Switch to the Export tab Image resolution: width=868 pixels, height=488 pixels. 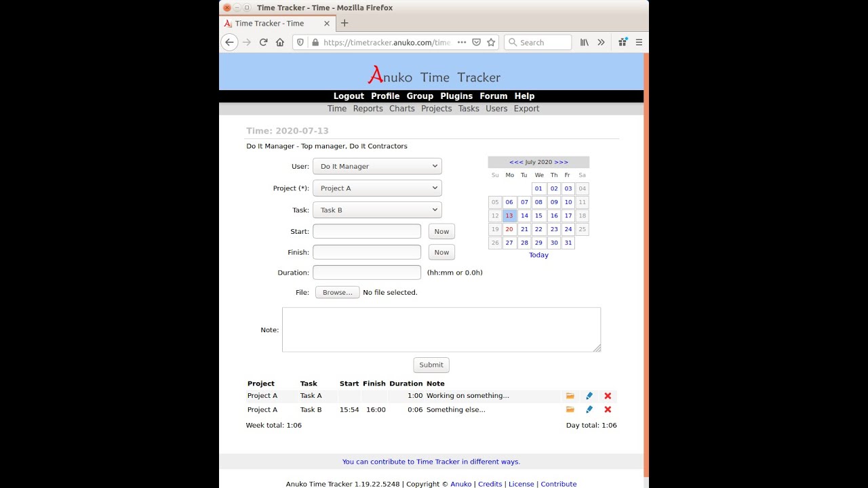pyautogui.click(x=526, y=108)
